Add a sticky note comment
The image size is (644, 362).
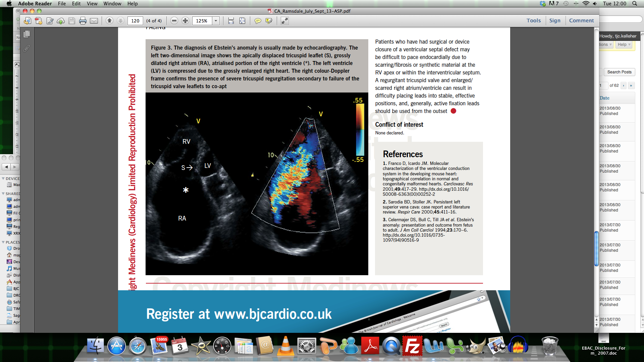(258, 21)
